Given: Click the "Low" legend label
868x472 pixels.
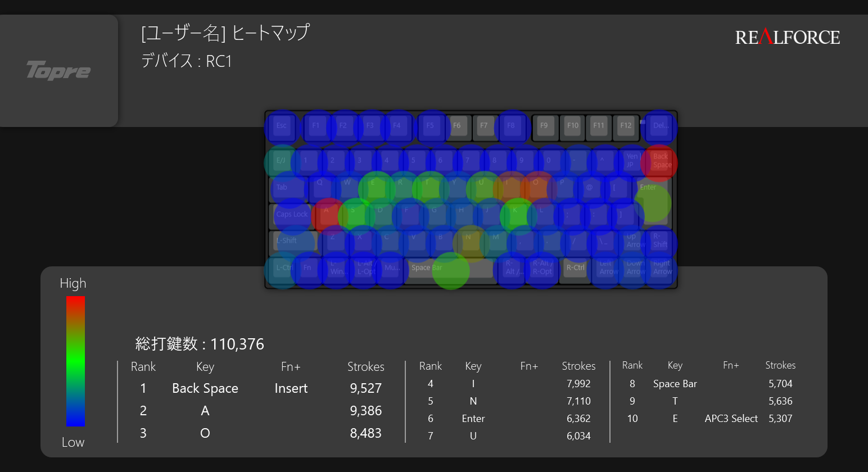Looking at the screenshot, I should (x=73, y=442).
